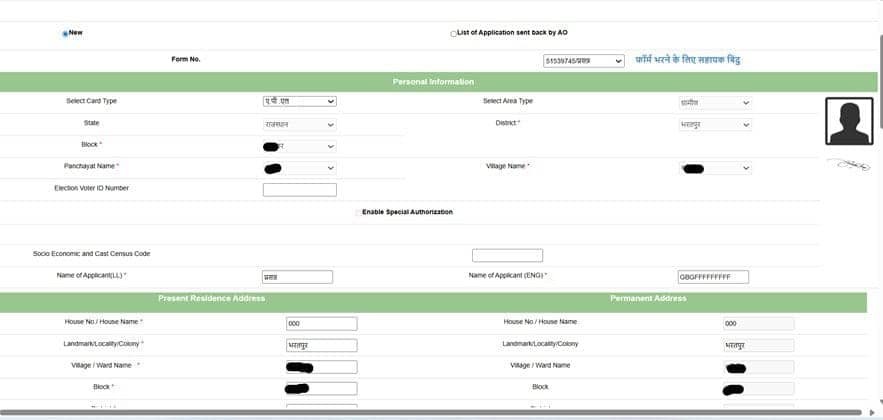This screenshot has width=883, height=420.
Task: Expand the District dropdown
Action: tap(714, 124)
